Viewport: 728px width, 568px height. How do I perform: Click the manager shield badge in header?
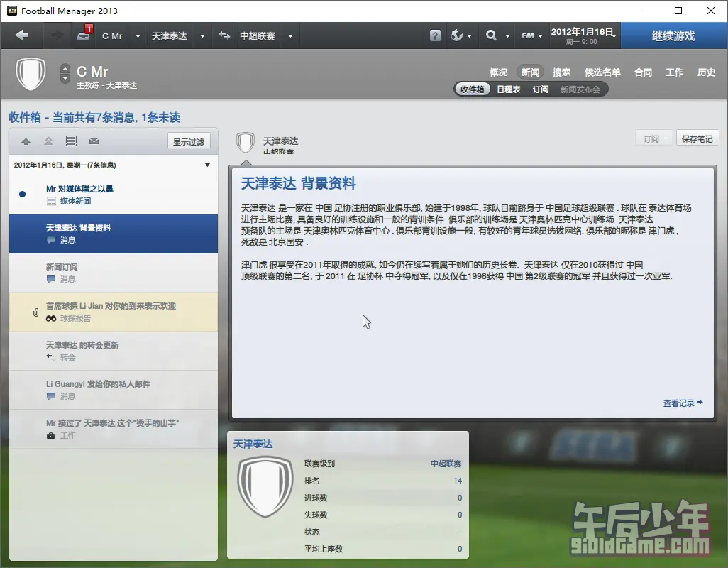tap(31, 75)
